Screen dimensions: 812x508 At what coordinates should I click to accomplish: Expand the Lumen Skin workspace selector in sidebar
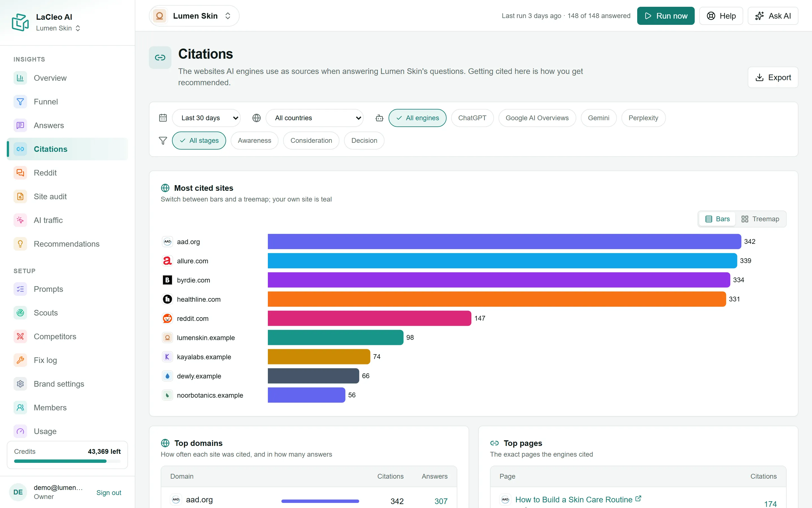[58, 28]
